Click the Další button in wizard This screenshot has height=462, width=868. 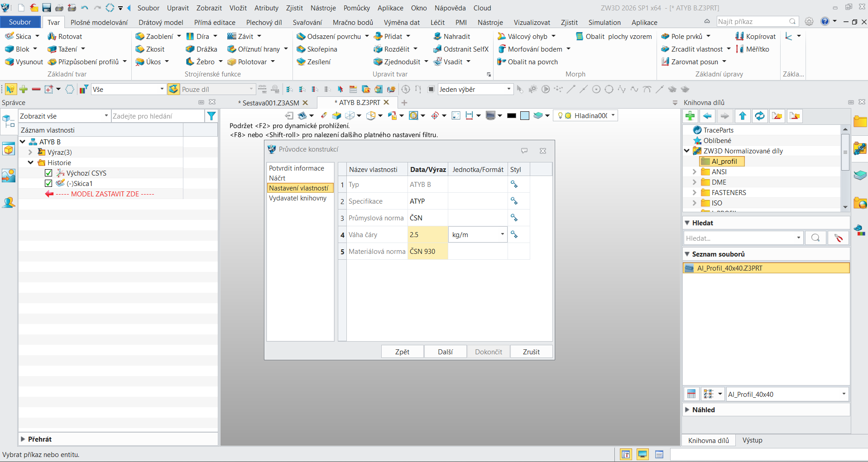[446, 352]
